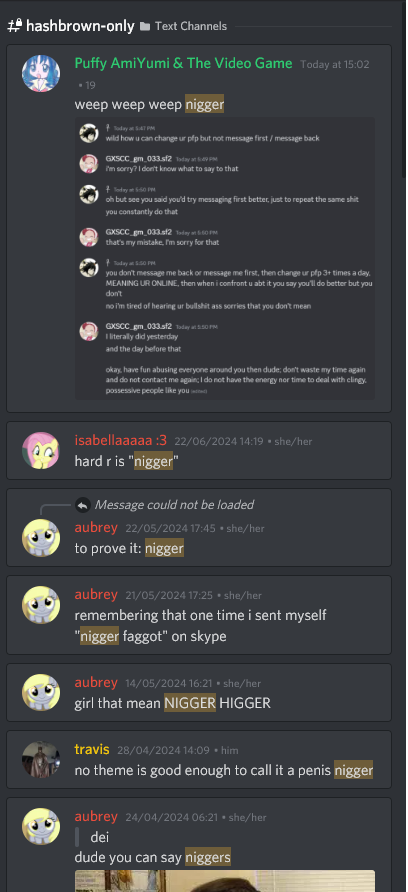Click the Today at 15:02 timestamp
Viewport: 408px width, 892px height.
(335, 64)
